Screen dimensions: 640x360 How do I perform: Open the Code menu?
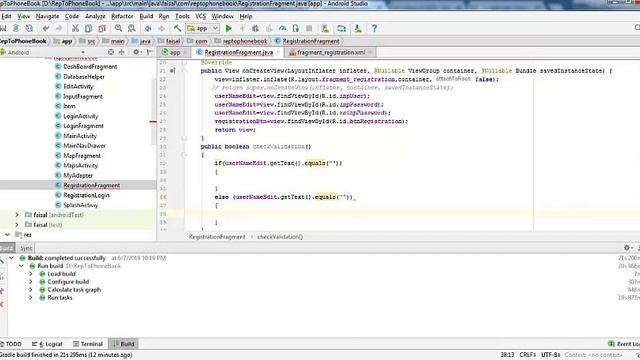[x=72, y=16]
